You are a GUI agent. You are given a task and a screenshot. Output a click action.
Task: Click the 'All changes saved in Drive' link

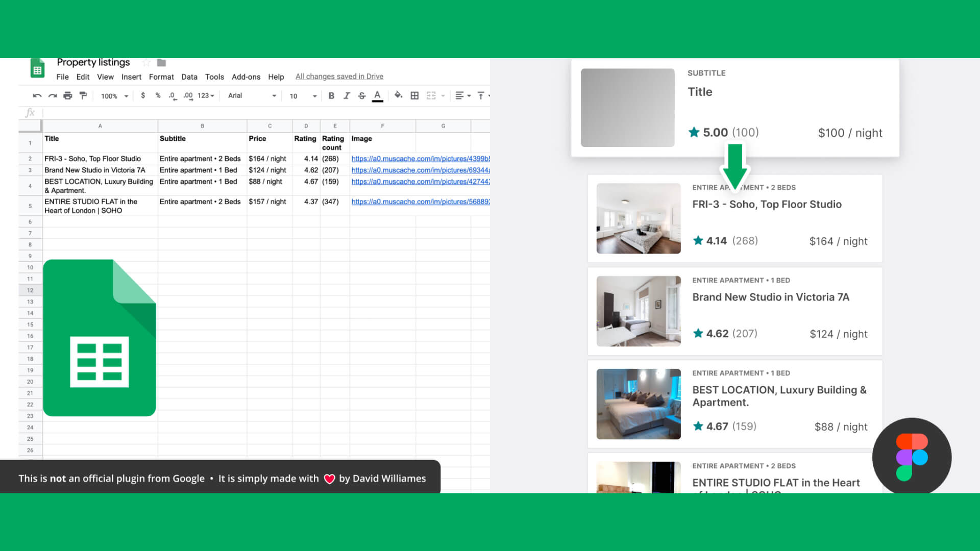point(339,77)
